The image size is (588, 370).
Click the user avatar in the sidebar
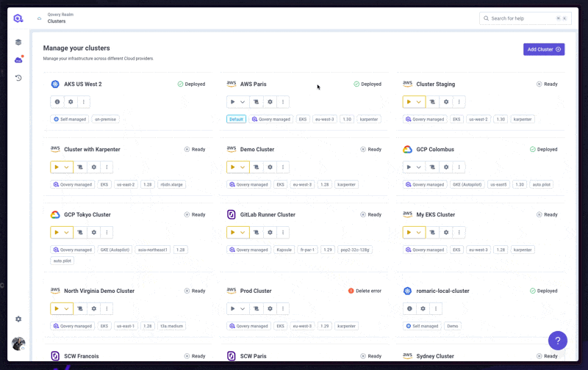pyautogui.click(x=18, y=344)
